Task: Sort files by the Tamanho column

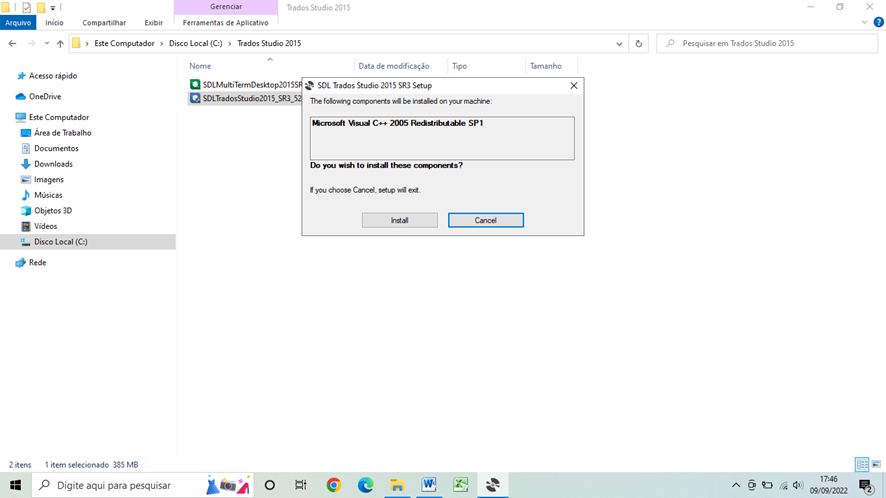Action: pos(546,66)
